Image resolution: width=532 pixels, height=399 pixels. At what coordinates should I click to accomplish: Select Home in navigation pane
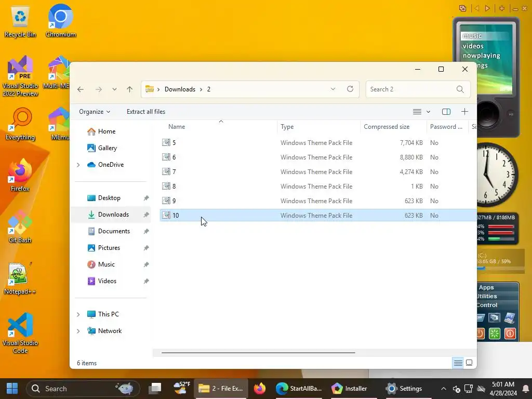pos(107,131)
